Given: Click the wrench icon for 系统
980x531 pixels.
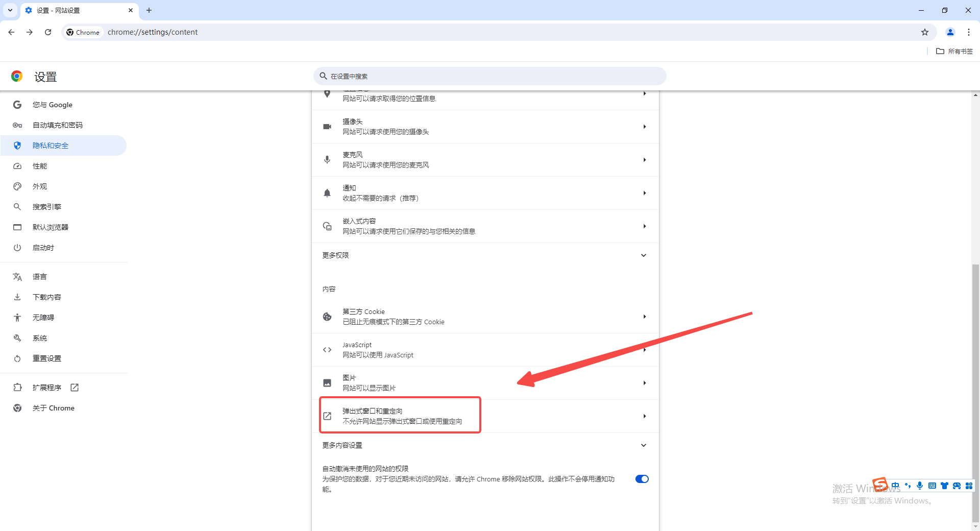Looking at the screenshot, I should 17,338.
